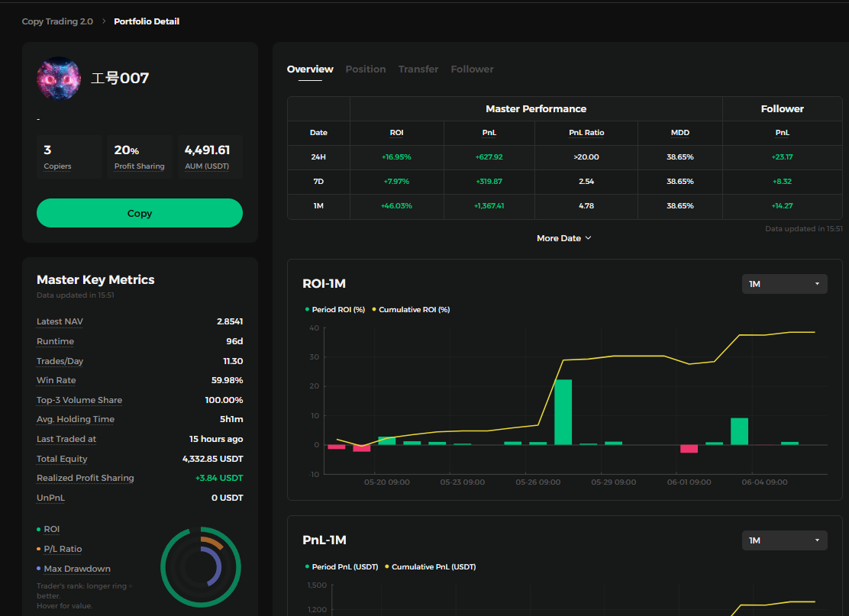
Task: Click the tallest green ROI bar
Action: pos(563,412)
